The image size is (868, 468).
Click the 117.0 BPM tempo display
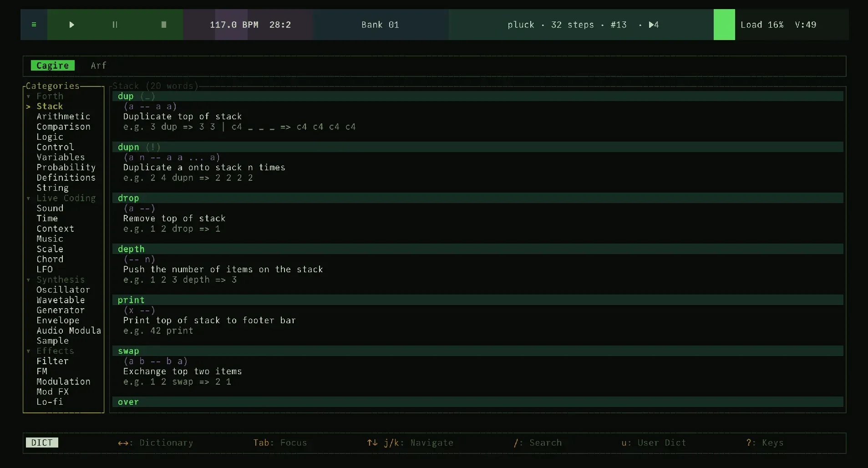pyautogui.click(x=234, y=25)
